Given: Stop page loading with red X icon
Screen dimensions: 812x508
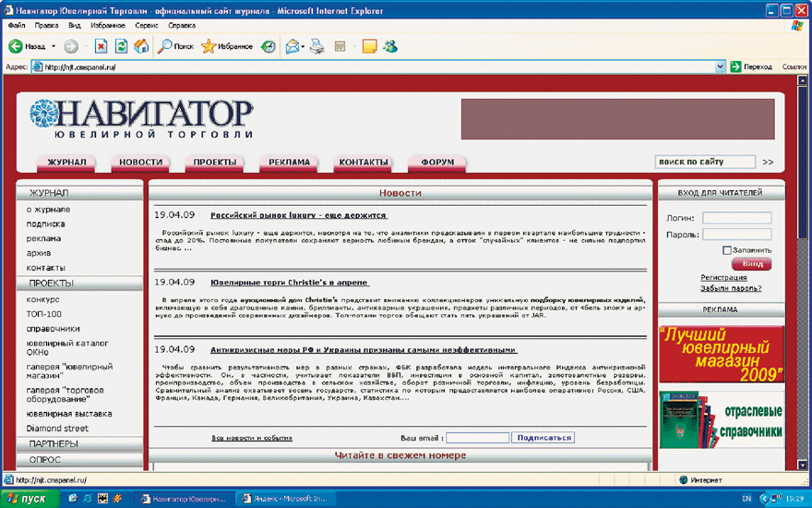Looking at the screenshot, I should point(101,47).
